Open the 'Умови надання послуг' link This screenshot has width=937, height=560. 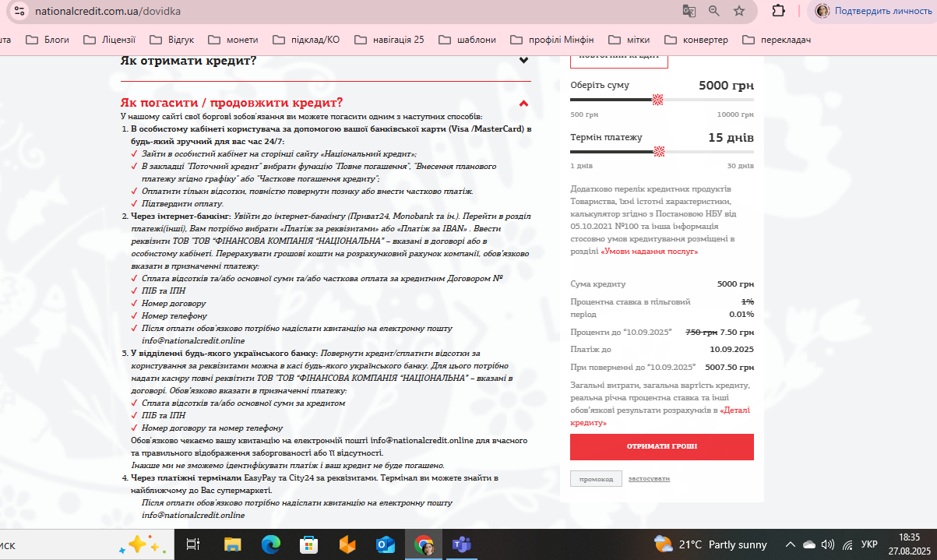650,252
